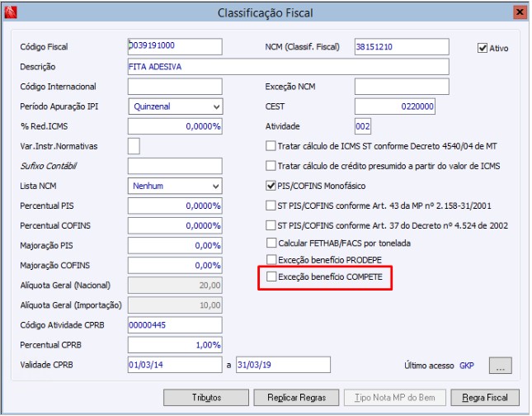Toggle the Ativo checkbox

tap(483, 48)
